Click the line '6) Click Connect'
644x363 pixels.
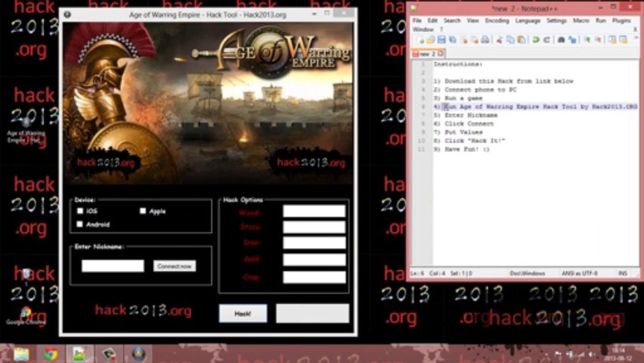click(x=464, y=124)
